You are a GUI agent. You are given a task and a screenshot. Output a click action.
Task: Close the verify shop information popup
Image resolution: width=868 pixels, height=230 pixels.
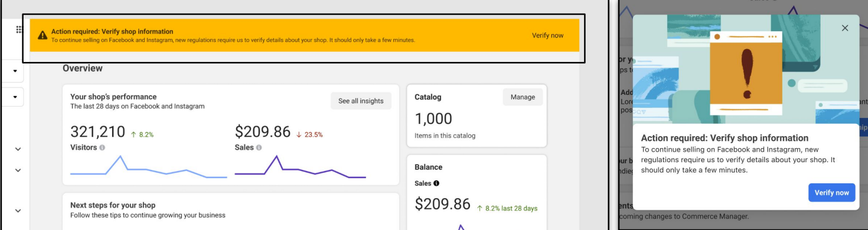(x=845, y=28)
